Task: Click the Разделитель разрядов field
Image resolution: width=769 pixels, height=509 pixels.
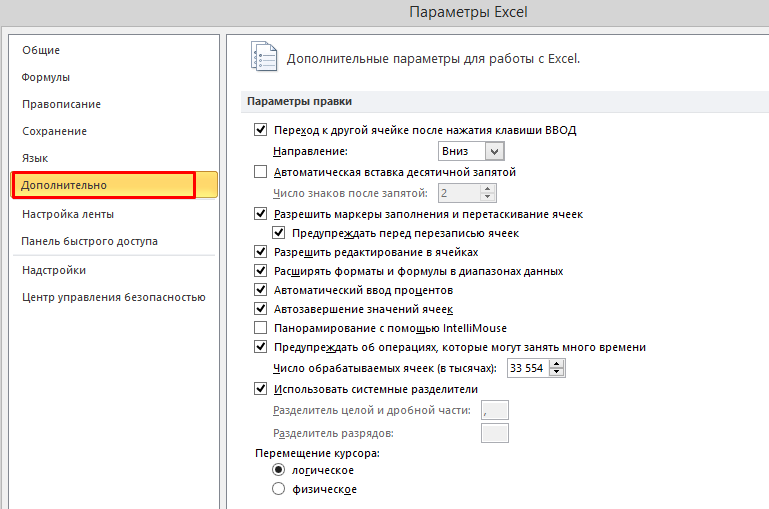Action: click(495, 433)
